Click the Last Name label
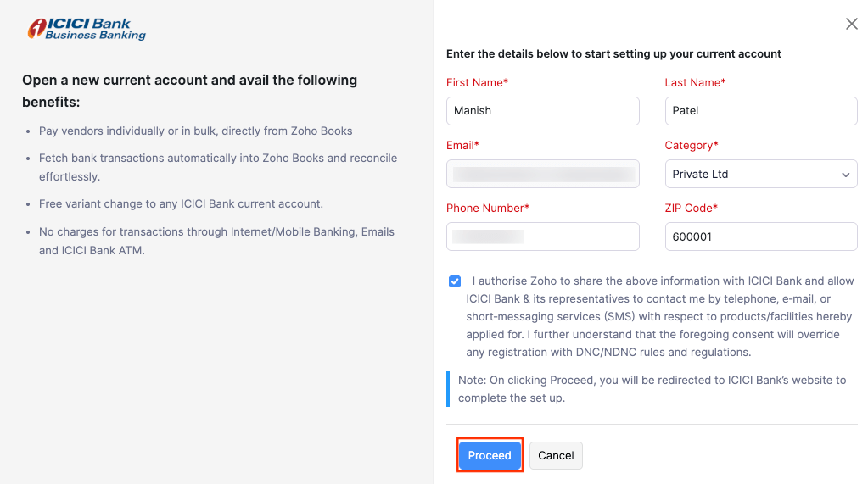The image size is (868, 484). [695, 82]
